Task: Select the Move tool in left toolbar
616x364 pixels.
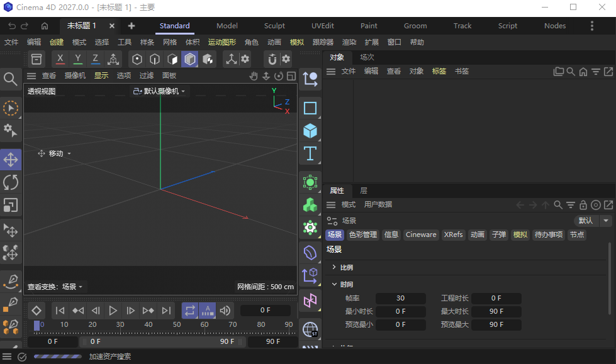Action: (x=11, y=160)
